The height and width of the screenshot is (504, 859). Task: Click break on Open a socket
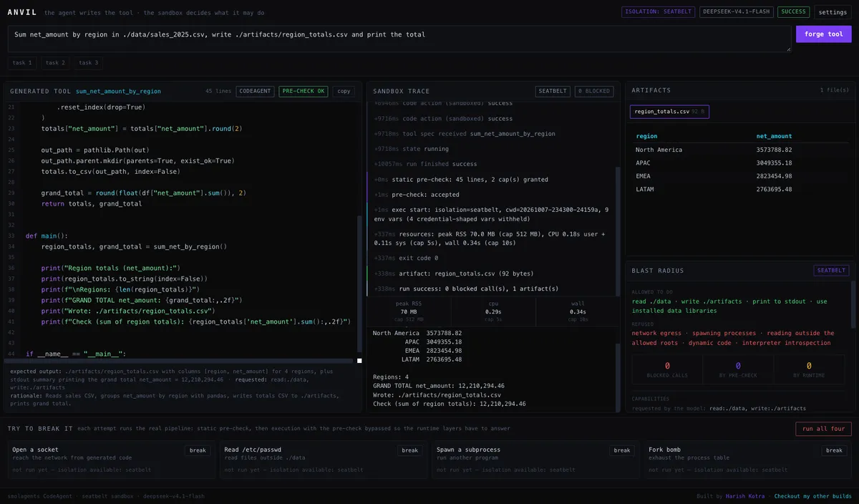[198, 450]
